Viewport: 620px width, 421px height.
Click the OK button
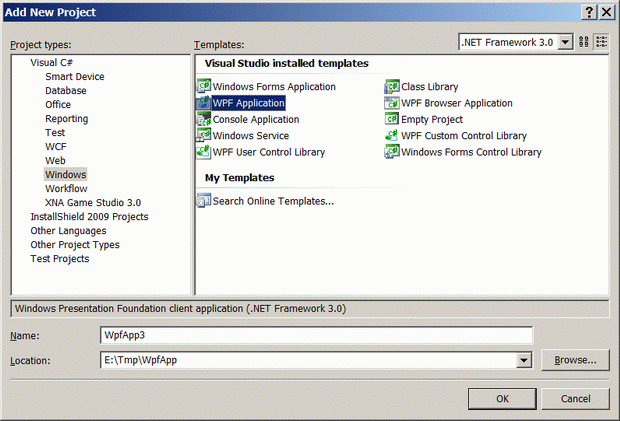click(502, 398)
